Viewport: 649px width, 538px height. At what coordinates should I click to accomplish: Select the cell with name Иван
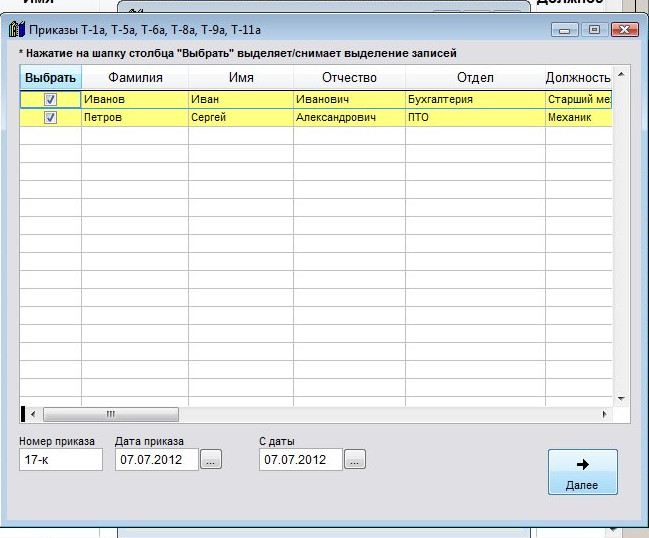click(x=241, y=100)
